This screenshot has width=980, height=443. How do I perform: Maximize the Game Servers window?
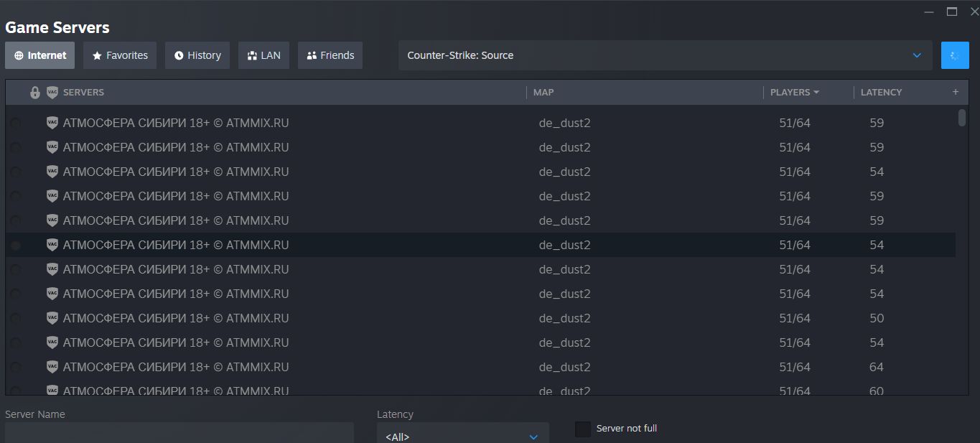[x=952, y=11]
